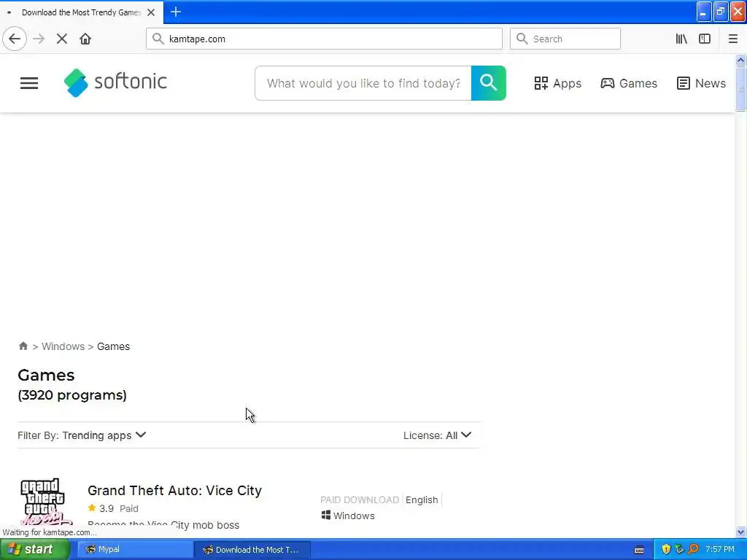Select the Download the Most Trendy Games tab

pos(81,12)
